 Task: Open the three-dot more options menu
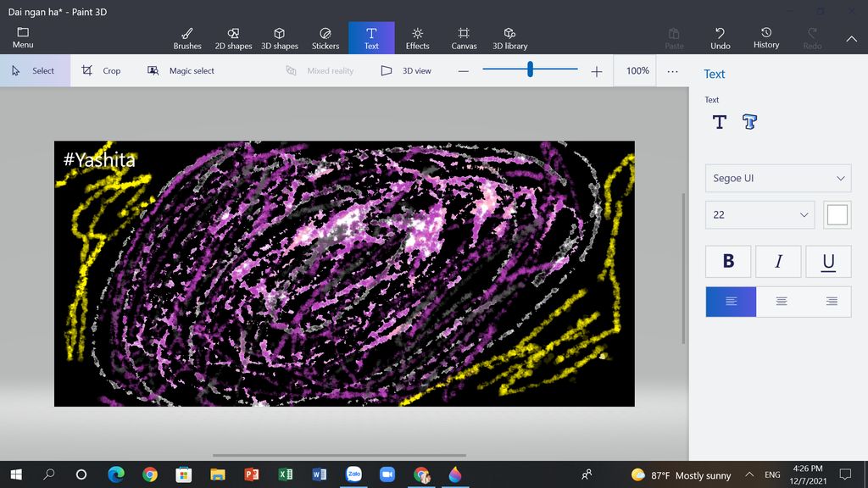pyautogui.click(x=672, y=71)
